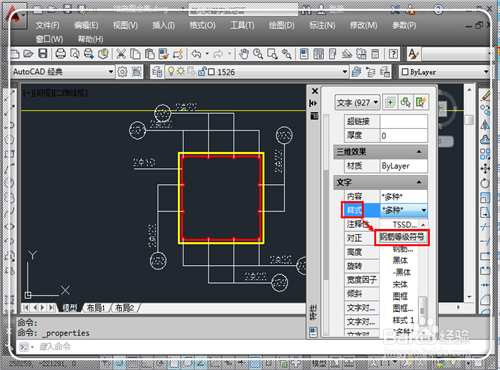Paste from clipboard icon
Screen dimensions: 500x370
tap(149, 53)
